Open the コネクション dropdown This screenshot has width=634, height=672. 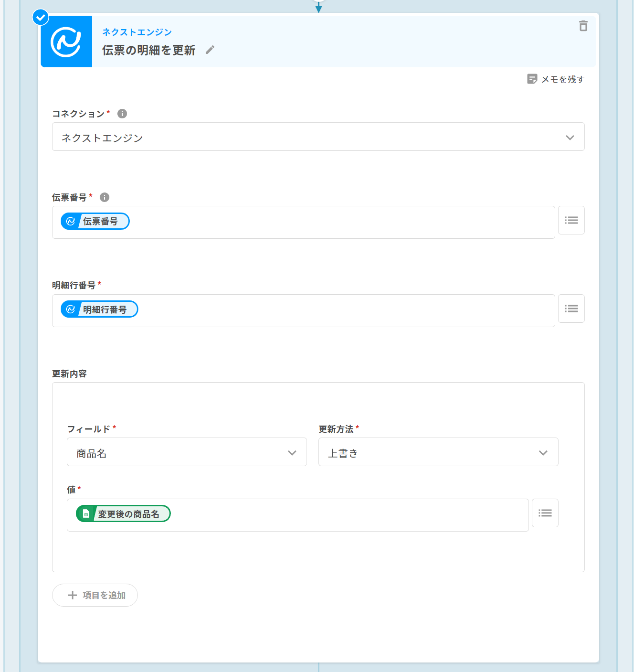point(318,137)
